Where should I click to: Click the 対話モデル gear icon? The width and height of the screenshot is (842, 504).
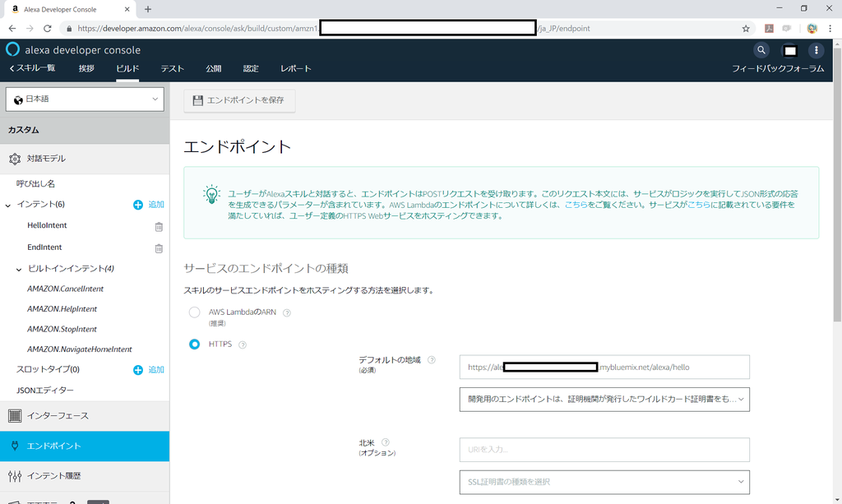coord(15,159)
